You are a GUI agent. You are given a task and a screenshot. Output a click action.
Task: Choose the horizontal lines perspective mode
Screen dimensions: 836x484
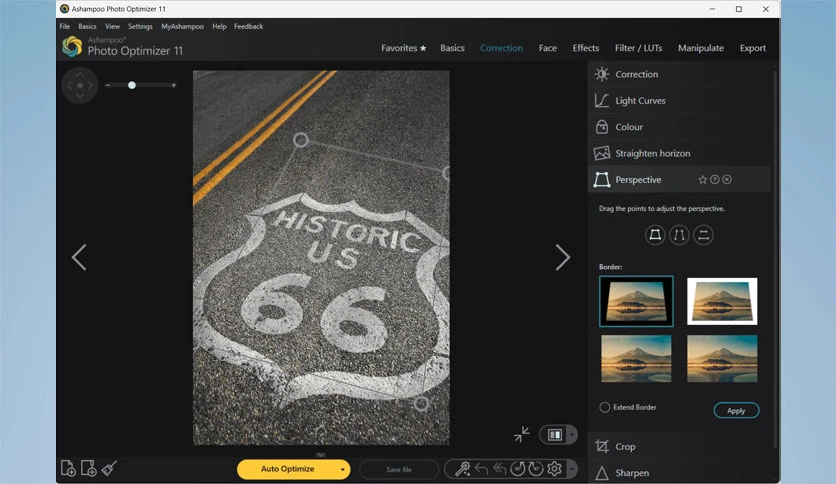(x=704, y=235)
